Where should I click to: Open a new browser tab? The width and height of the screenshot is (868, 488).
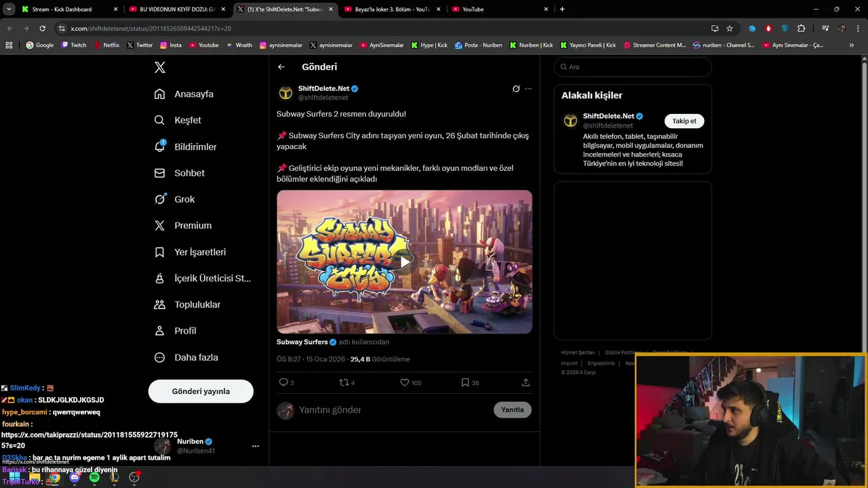pyautogui.click(x=562, y=9)
